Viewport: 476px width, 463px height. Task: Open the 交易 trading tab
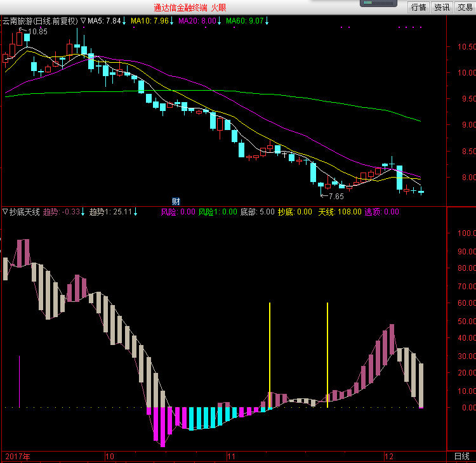[465, 7]
